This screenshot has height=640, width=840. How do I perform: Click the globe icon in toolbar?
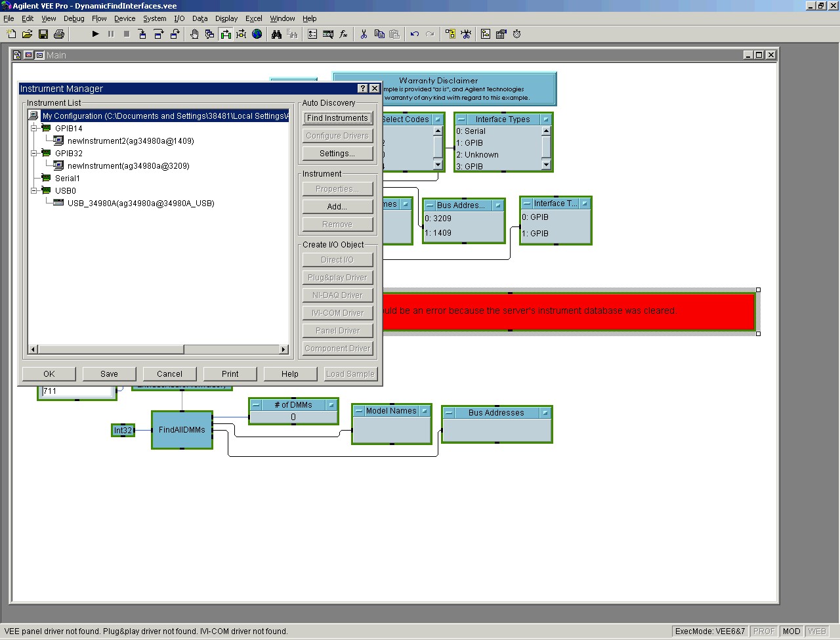coord(257,34)
